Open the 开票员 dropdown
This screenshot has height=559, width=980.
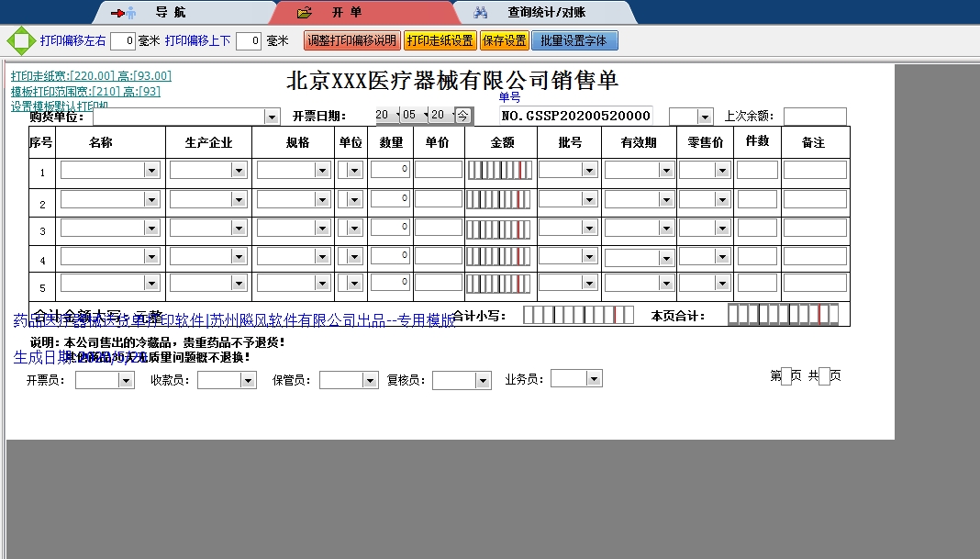[126, 378]
